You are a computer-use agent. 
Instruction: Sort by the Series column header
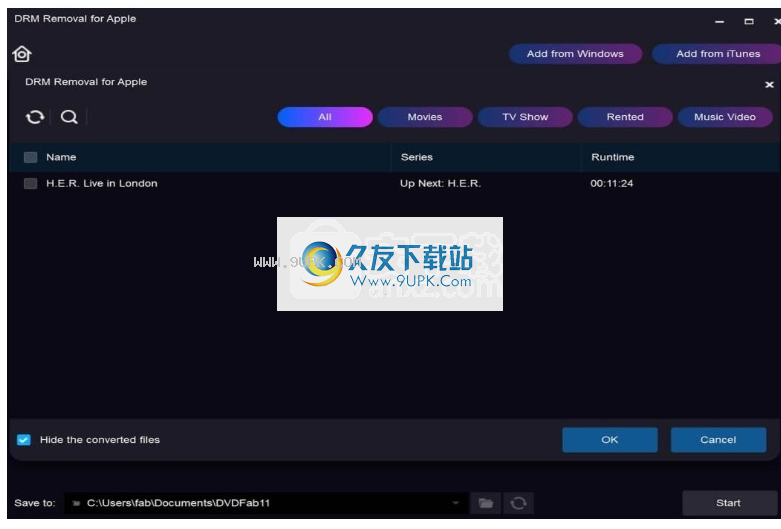tap(417, 157)
